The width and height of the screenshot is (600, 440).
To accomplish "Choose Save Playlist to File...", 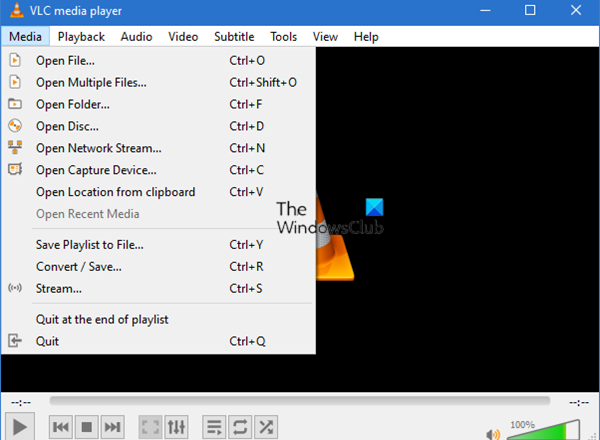I will coord(158,244).
